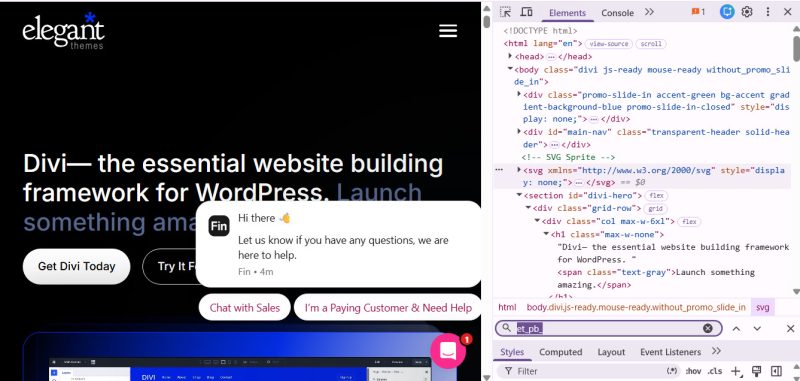The image size is (800, 381).
Task: Click the scroll badge on html tag
Action: (651, 44)
